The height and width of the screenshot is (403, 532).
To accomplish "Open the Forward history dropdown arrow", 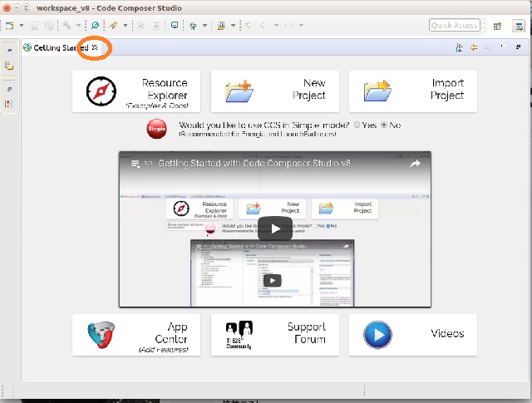I will (301, 26).
